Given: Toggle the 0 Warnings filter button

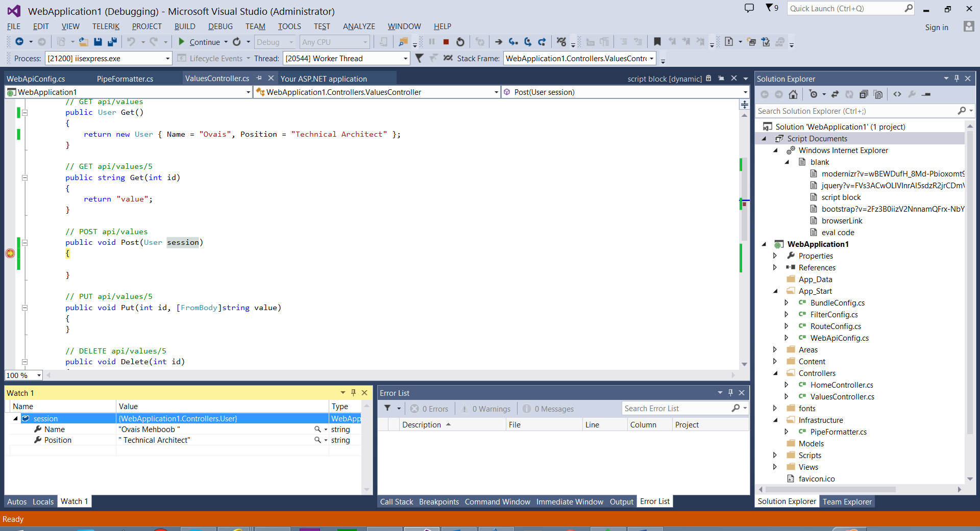Looking at the screenshot, I should coord(485,409).
